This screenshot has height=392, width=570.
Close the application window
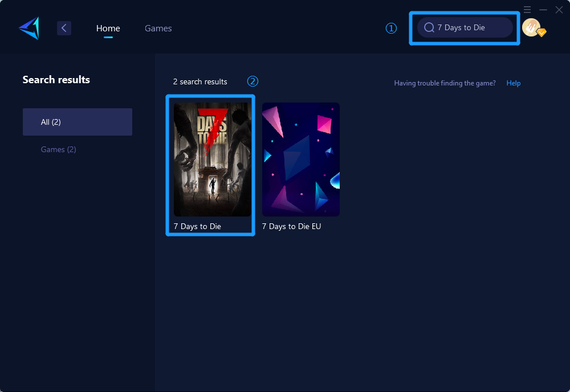point(559,10)
